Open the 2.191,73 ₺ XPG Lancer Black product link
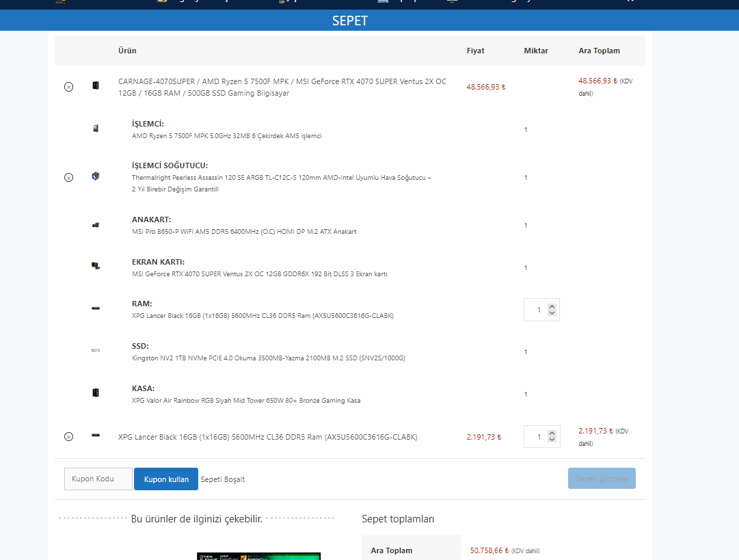 click(268, 437)
